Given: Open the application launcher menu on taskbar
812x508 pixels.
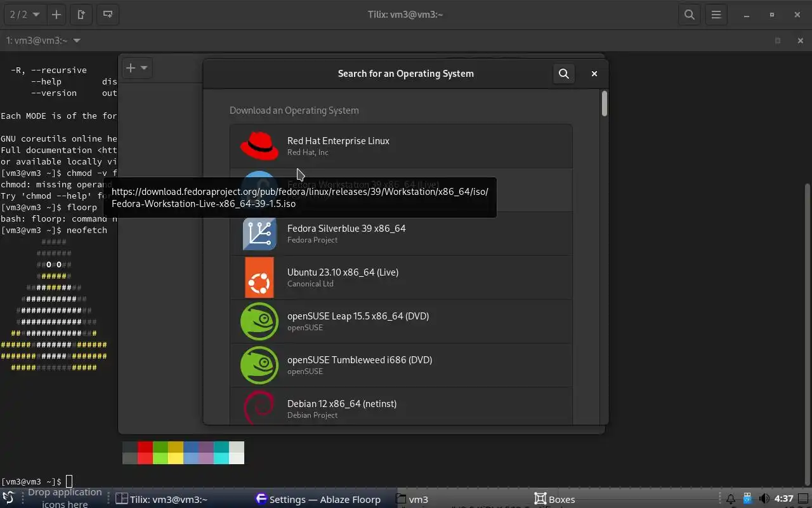Looking at the screenshot, I should tap(8, 498).
